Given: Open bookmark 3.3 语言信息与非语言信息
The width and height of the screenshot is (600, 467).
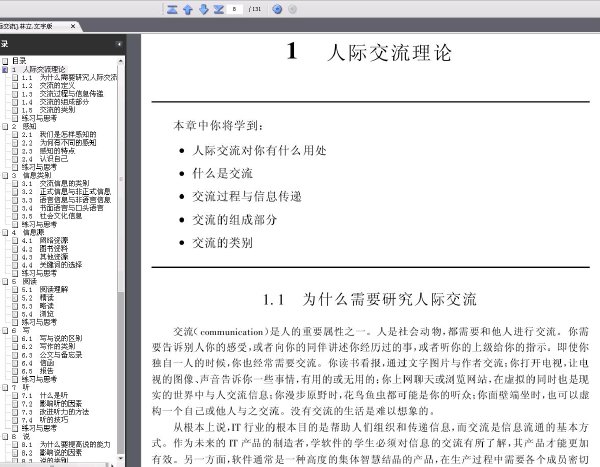Looking at the screenshot, I should tap(66, 200).
